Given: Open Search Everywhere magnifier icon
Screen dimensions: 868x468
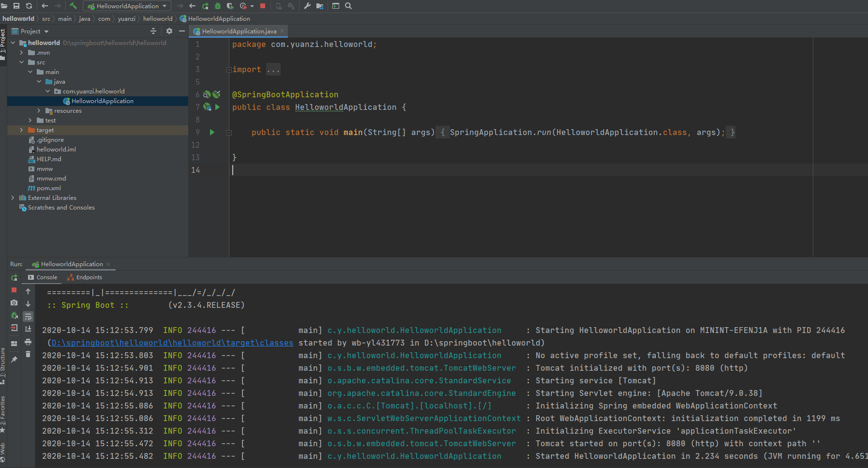Looking at the screenshot, I should pyautogui.click(x=348, y=6).
